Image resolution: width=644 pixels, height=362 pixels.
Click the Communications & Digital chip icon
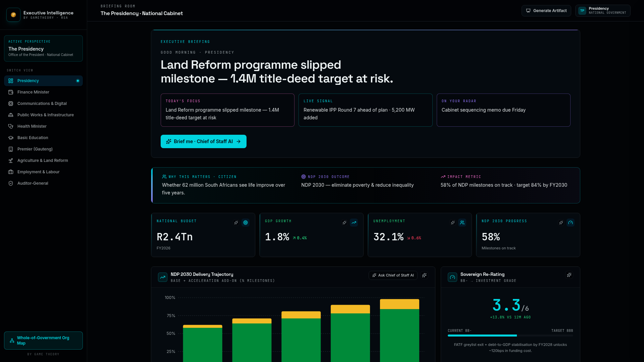(x=11, y=104)
